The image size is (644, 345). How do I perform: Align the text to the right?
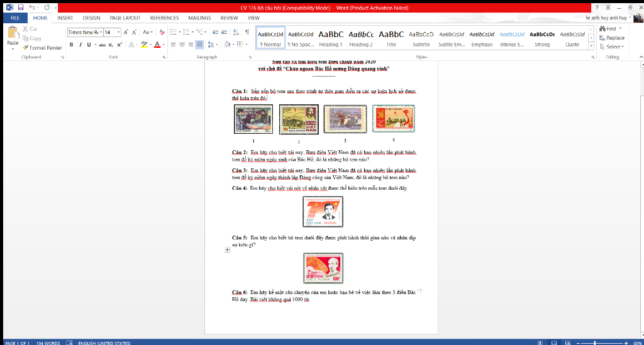[x=191, y=45]
